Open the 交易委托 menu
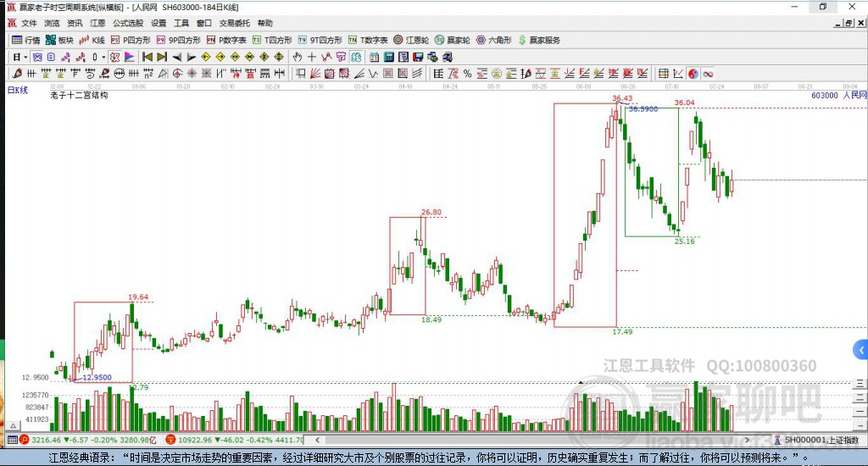 [234, 23]
